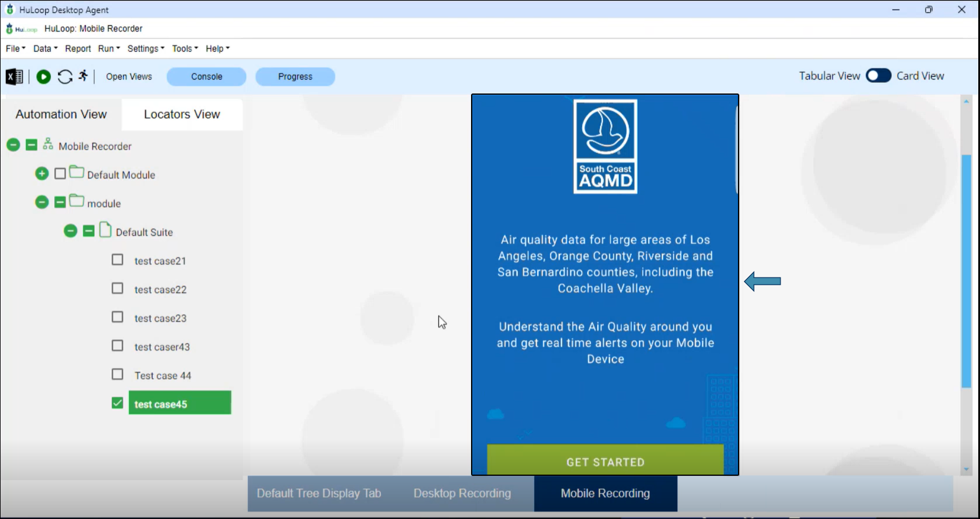Click the refresh arrows icon

[65, 76]
